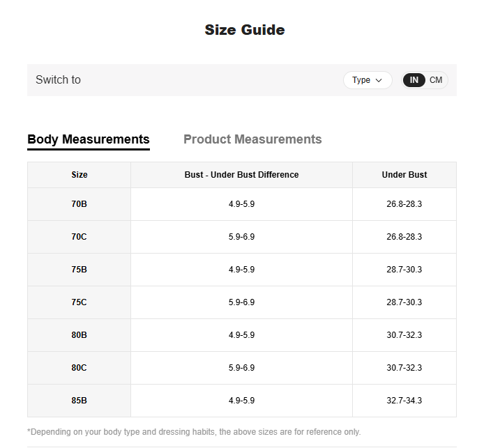Select the 80B size row
The height and width of the screenshot is (448, 477).
click(x=242, y=335)
